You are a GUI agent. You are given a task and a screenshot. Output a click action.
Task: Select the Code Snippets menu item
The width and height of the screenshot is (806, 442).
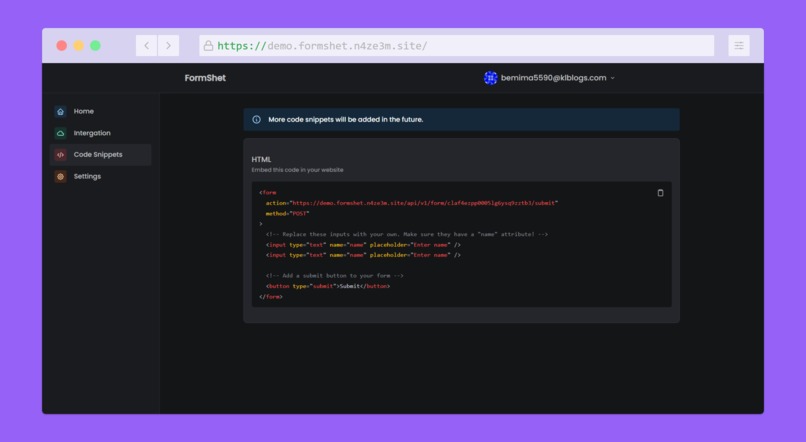(101, 155)
